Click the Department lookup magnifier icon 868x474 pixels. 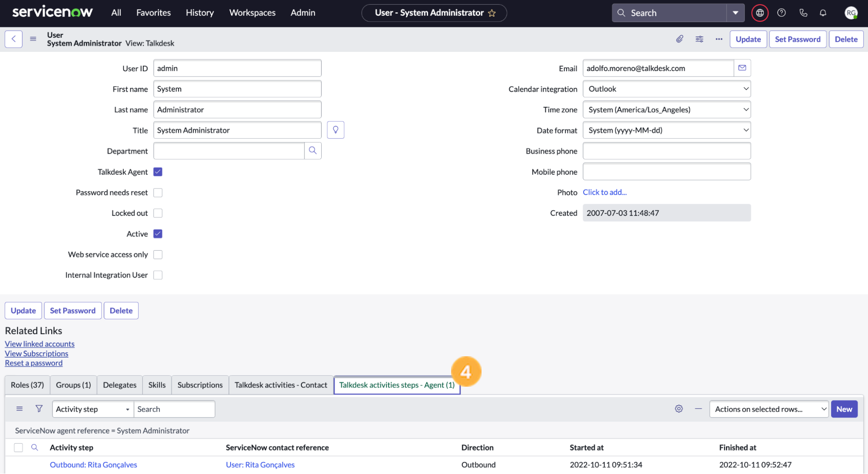pos(313,150)
